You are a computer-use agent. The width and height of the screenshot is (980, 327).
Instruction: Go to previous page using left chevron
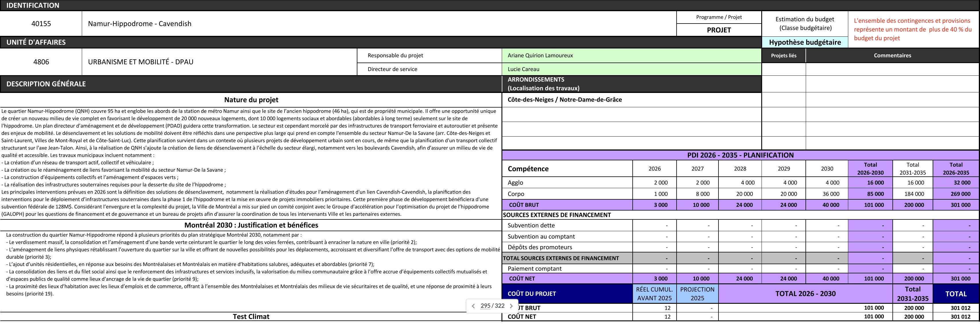(473, 306)
